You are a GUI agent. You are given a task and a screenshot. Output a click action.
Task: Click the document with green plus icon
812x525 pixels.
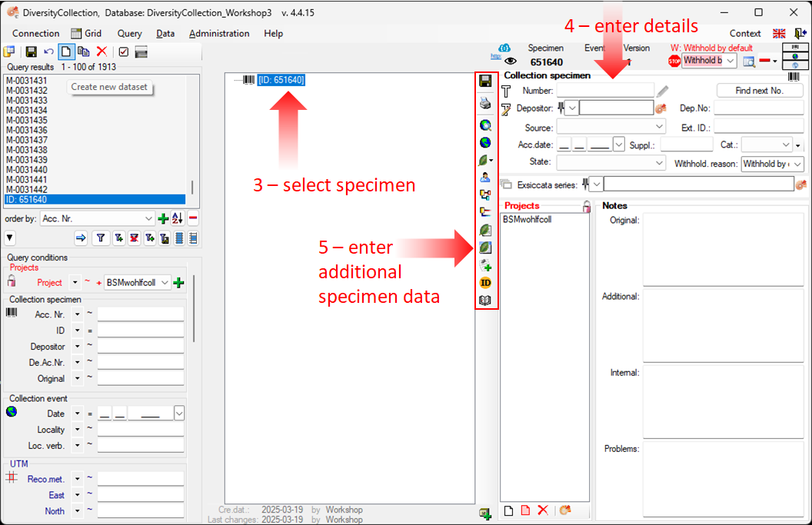tap(485, 266)
